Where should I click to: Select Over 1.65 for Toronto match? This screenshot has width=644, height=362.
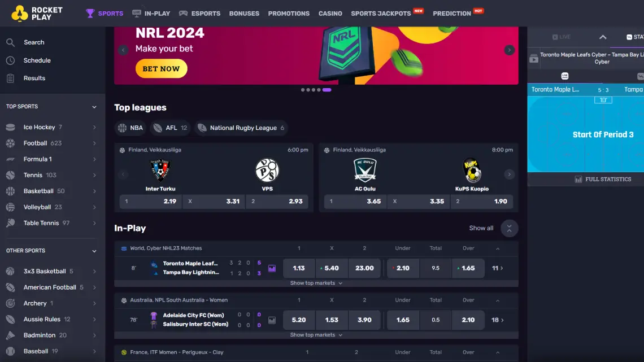click(468, 268)
